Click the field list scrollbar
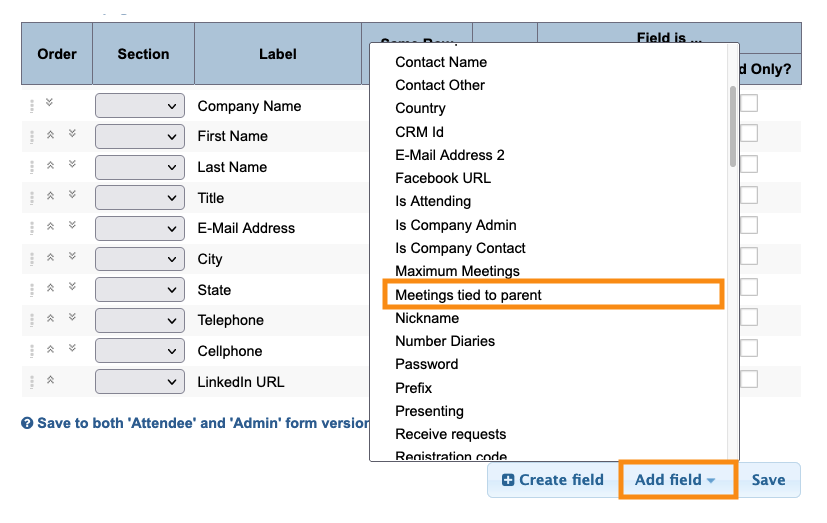This screenshot has height=523, width=827. [x=733, y=127]
